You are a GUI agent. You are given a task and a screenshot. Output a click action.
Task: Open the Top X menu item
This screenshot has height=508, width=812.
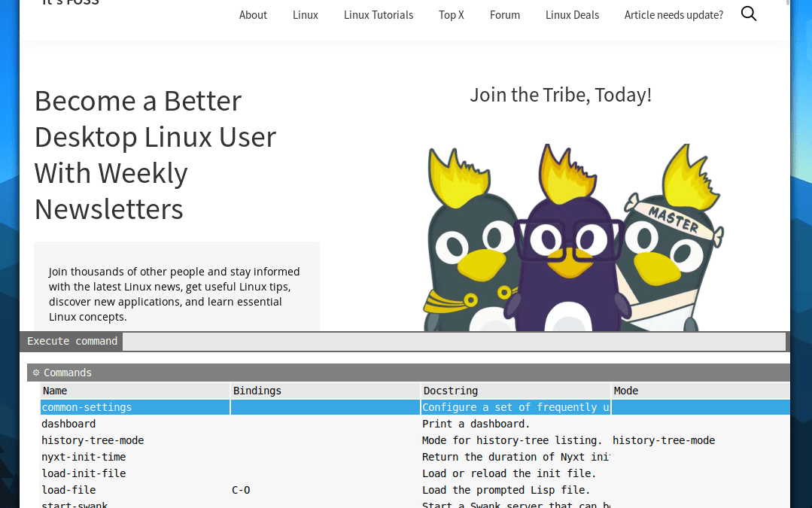tap(451, 15)
